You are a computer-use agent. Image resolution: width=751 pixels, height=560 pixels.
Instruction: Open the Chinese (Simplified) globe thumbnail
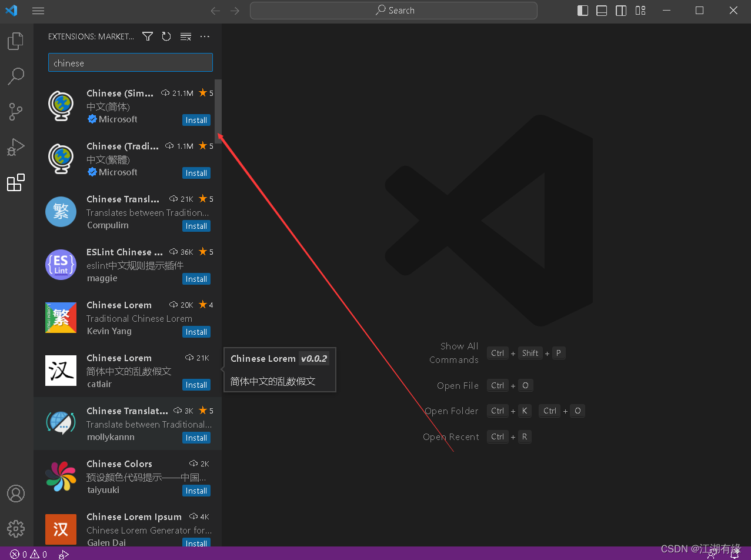tap(61, 106)
